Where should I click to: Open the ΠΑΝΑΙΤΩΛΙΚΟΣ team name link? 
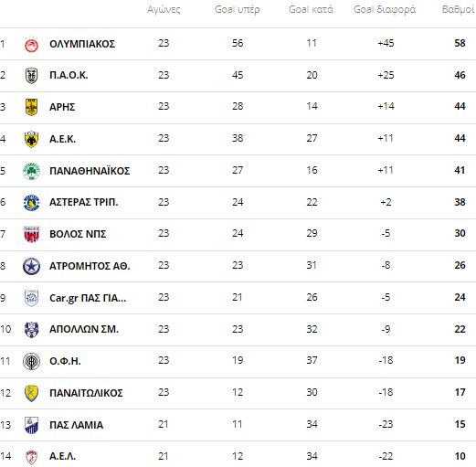pyautogui.click(x=86, y=393)
